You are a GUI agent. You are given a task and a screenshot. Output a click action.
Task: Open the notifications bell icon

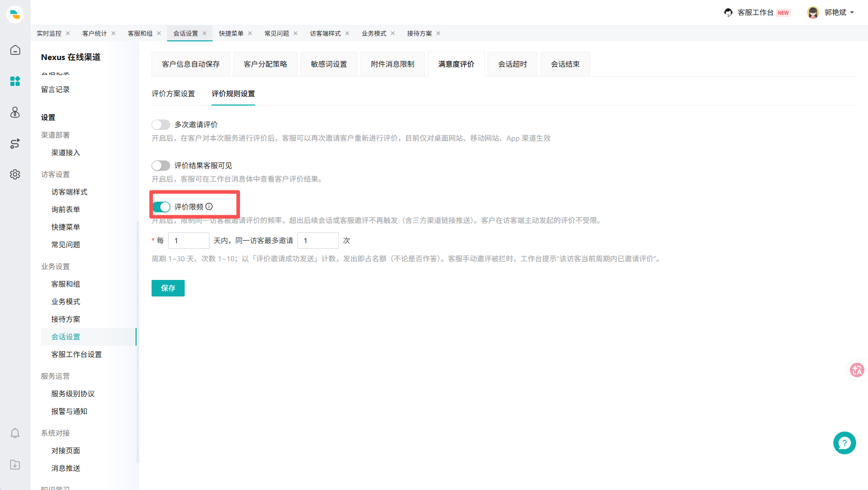[15, 433]
